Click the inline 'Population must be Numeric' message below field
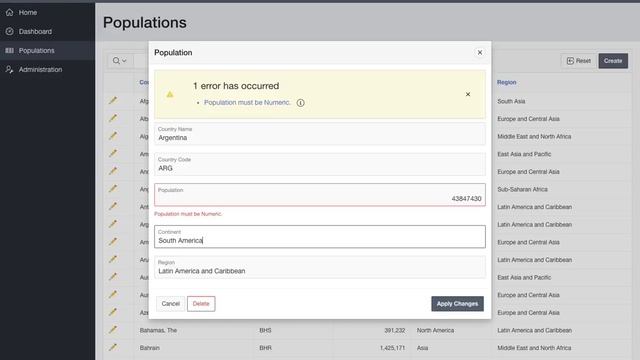Viewport: 640px width, 360px height. tap(188, 214)
